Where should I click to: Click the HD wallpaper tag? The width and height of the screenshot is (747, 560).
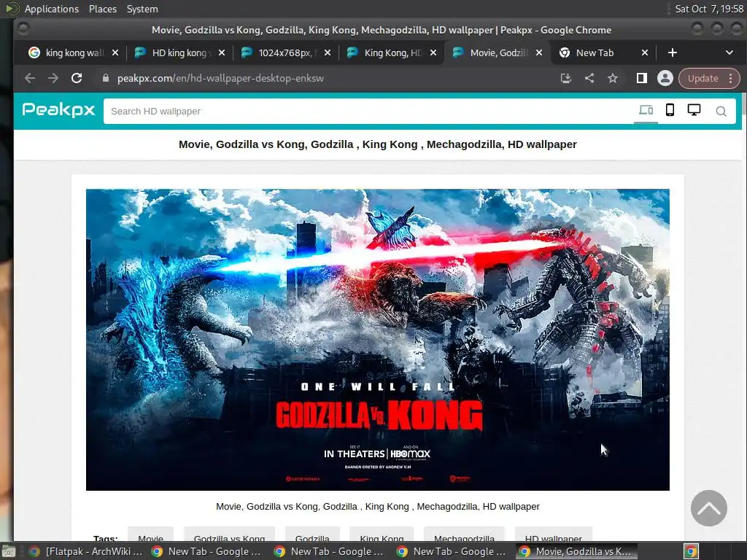point(553,534)
